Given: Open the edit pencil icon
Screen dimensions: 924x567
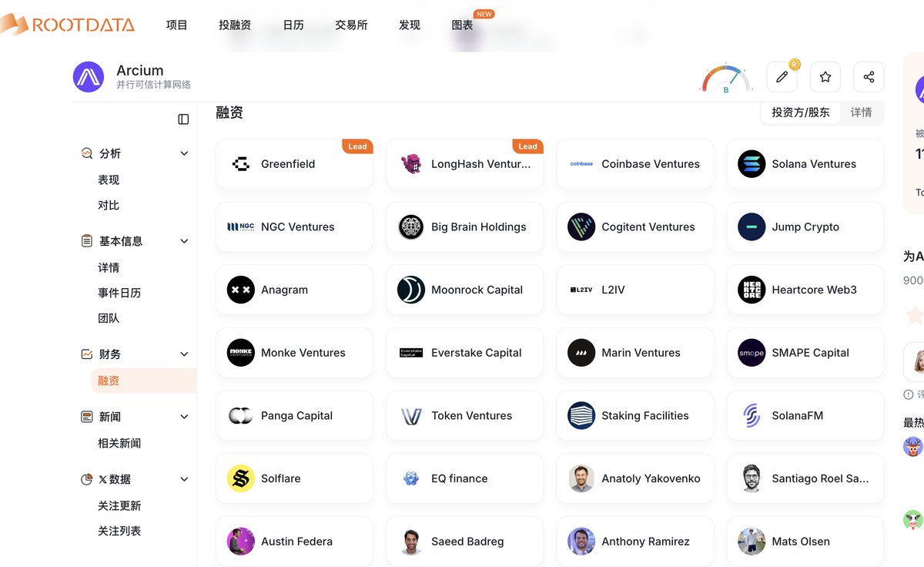Looking at the screenshot, I should [x=782, y=77].
